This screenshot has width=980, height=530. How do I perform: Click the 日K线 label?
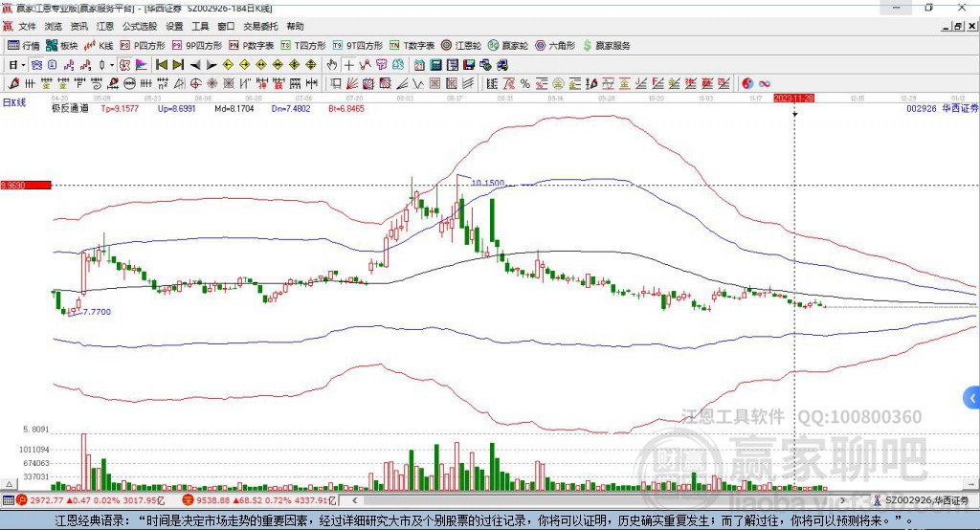pyautogui.click(x=13, y=102)
